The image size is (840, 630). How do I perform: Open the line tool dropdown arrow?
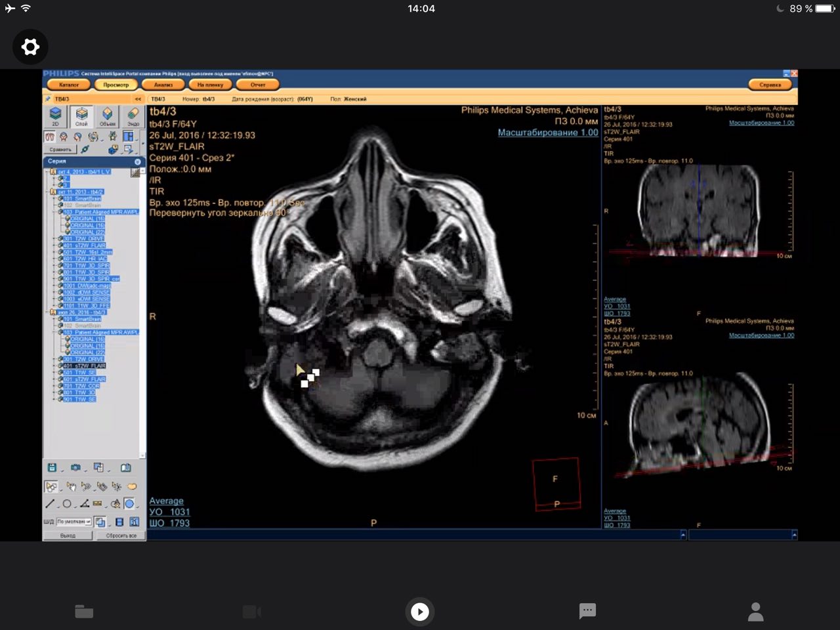[58, 506]
